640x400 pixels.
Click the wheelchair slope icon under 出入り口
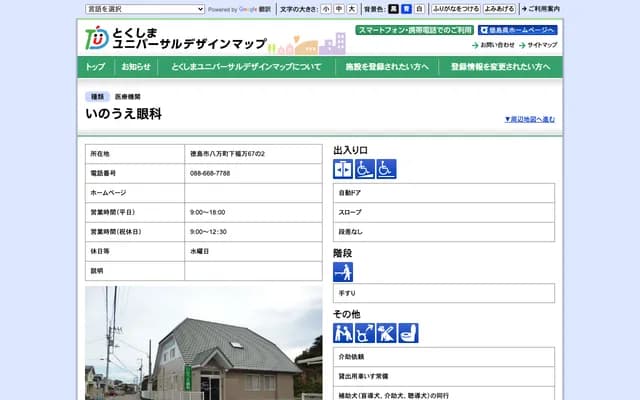point(364,169)
